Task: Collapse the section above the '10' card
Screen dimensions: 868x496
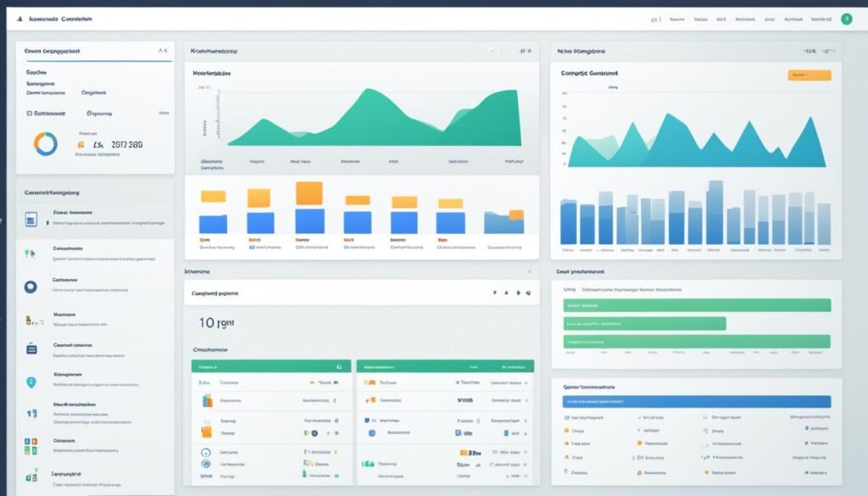Action: (529, 272)
